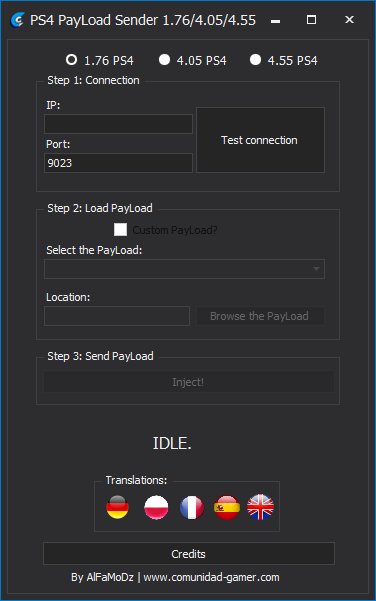Switch translation to German flag

pos(117,507)
